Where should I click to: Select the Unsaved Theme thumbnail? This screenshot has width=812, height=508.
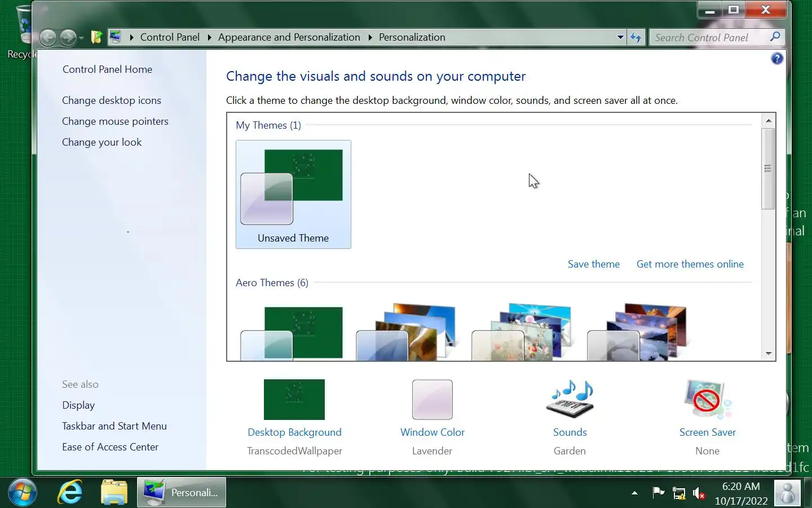click(x=293, y=194)
